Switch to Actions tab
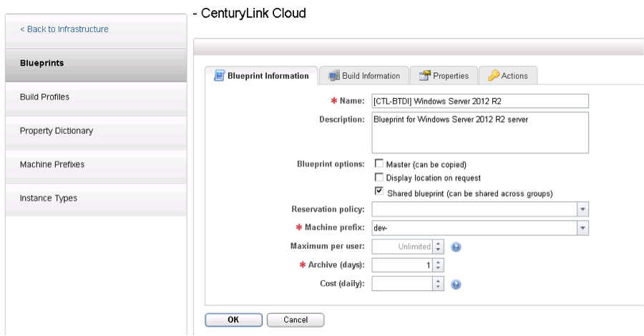The height and width of the screenshot is (336, 644). click(x=508, y=76)
